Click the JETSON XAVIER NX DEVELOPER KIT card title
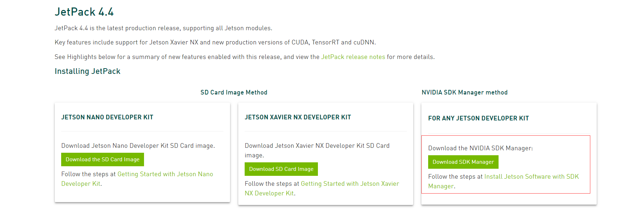This screenshot has height=211, width=644. coord(298,117)
